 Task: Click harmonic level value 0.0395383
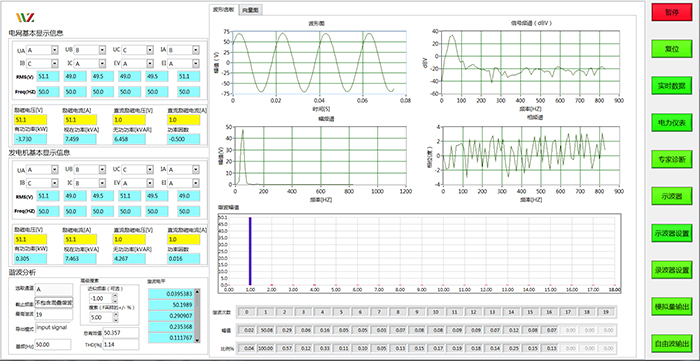(171, 294)
